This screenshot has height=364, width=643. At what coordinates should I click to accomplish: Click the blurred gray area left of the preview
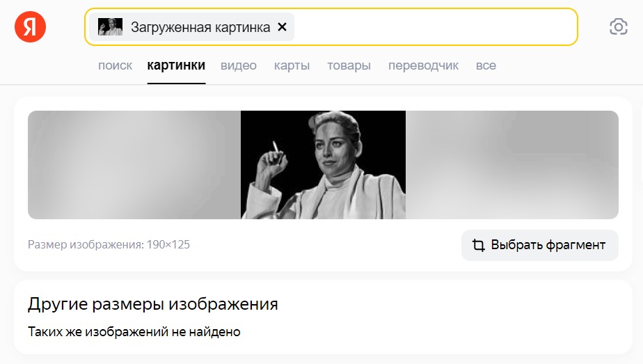(x=134, y=165)
